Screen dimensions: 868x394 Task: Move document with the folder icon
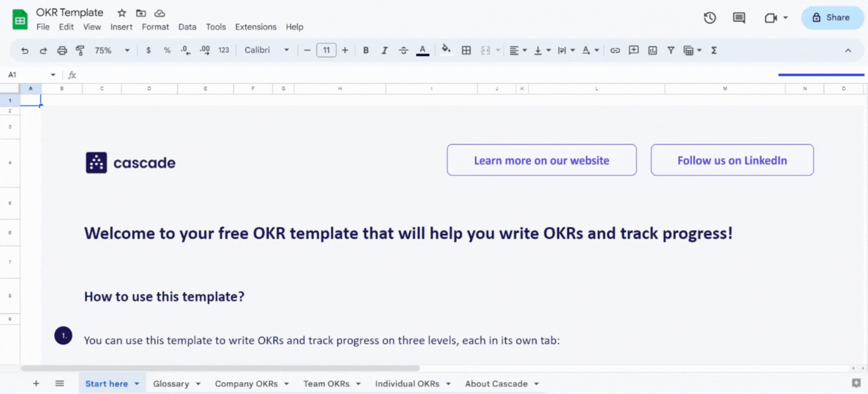pos(141,13)
